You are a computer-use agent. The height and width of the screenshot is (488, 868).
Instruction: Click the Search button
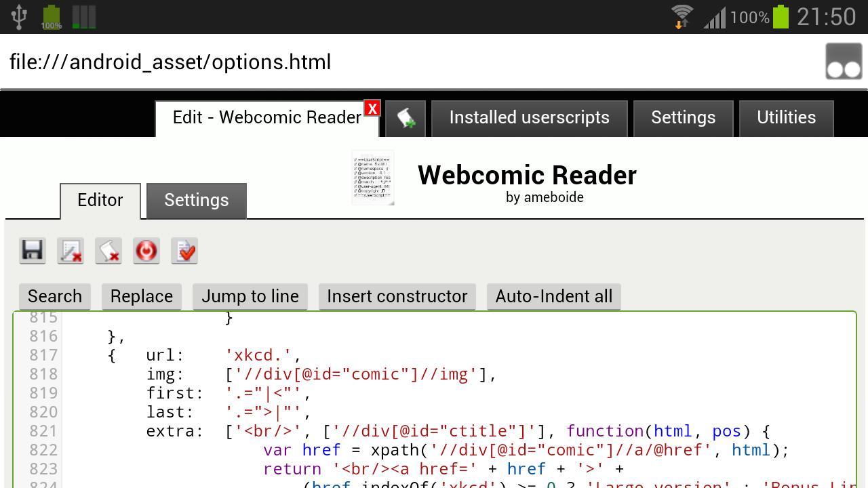55,297
